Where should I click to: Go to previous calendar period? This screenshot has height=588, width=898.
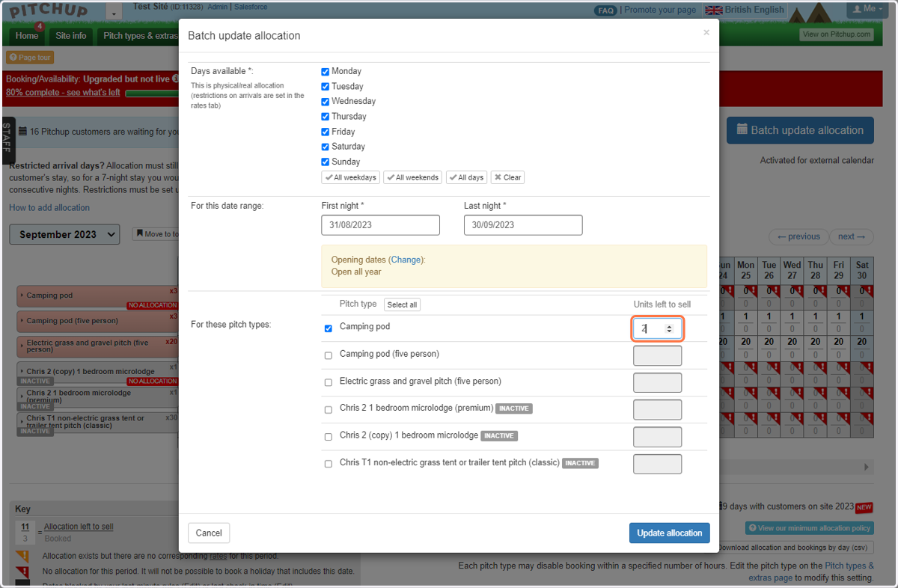pyautogui.click(x=798, y=236)
